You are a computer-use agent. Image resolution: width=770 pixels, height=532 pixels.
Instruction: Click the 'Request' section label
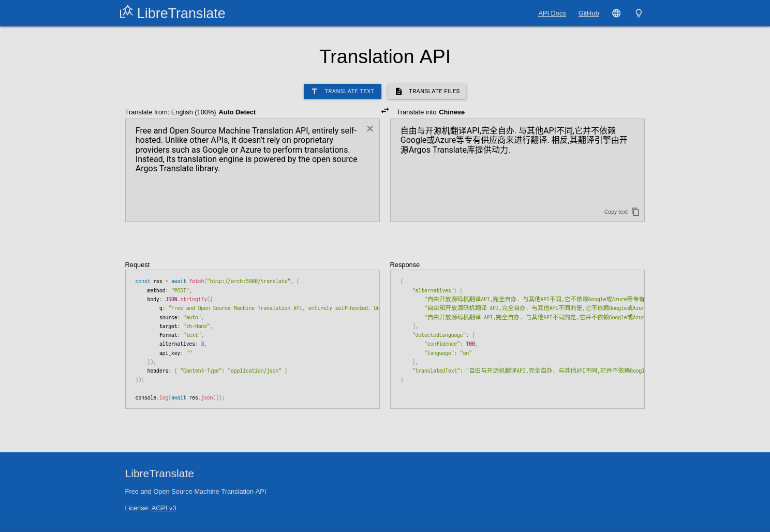coord(137,265)
